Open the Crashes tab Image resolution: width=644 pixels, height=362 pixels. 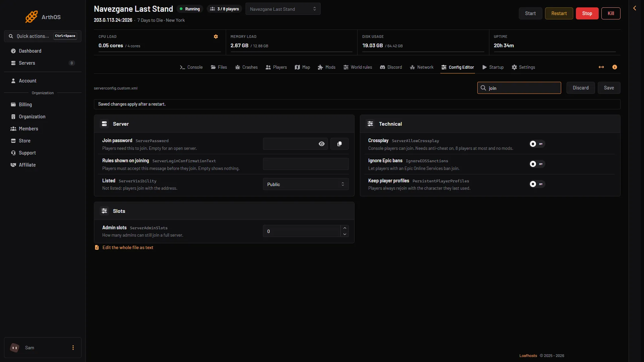click(246, 67)
